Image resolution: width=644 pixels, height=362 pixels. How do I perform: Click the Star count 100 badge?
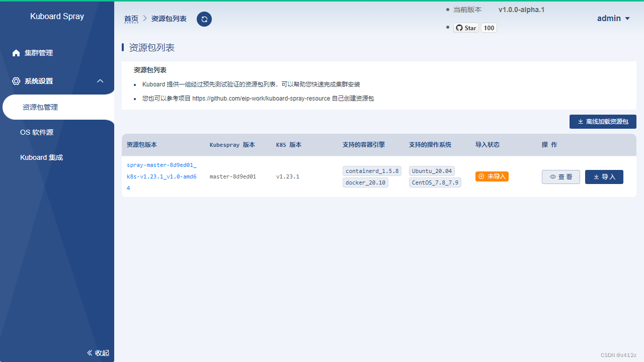[489, 28]
